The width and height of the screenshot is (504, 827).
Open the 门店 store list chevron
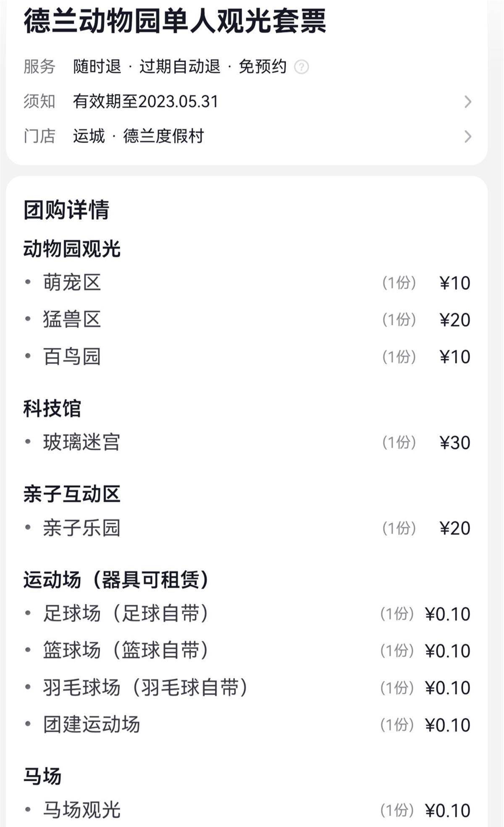467,137
